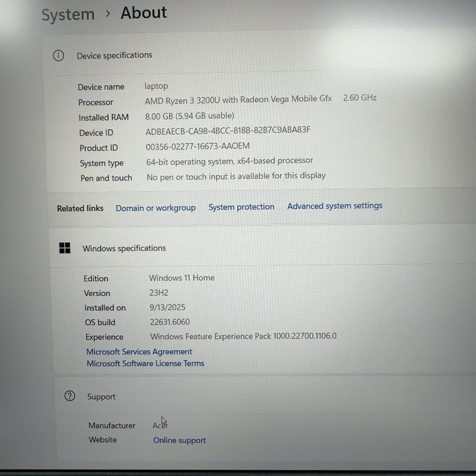This screenshot has width=476, height=476.
Task: Click the AMD Ryzen processor name text
Action: tap(238, 100)
